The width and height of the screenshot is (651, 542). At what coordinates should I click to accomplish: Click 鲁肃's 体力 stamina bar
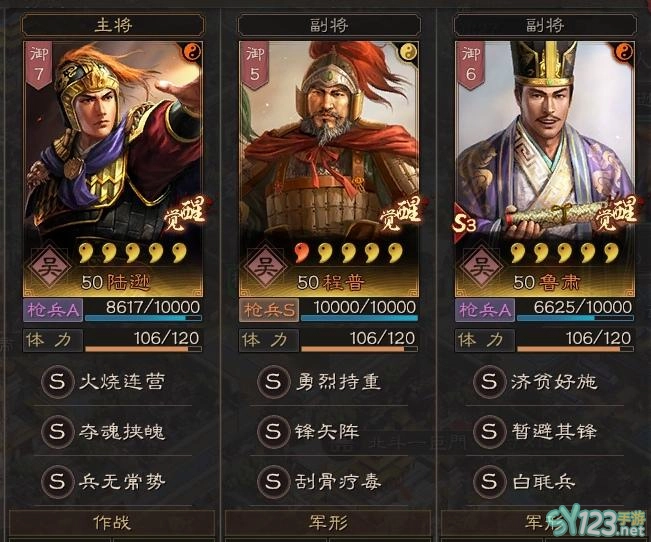575,341
